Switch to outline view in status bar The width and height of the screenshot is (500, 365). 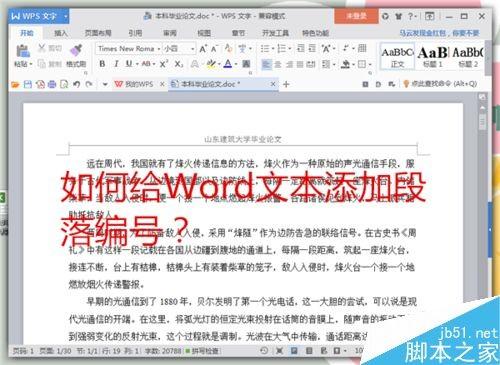[309, 351]
